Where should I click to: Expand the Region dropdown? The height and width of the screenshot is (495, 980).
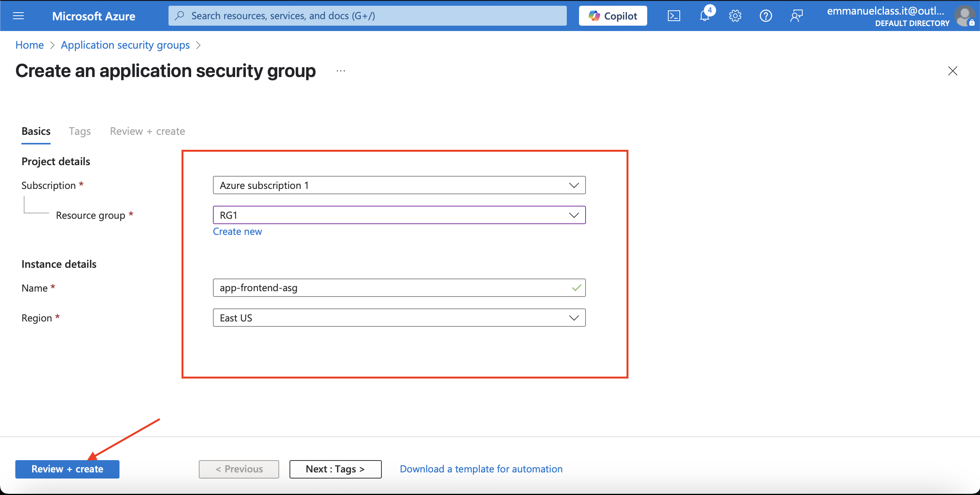tap(399, 318)
